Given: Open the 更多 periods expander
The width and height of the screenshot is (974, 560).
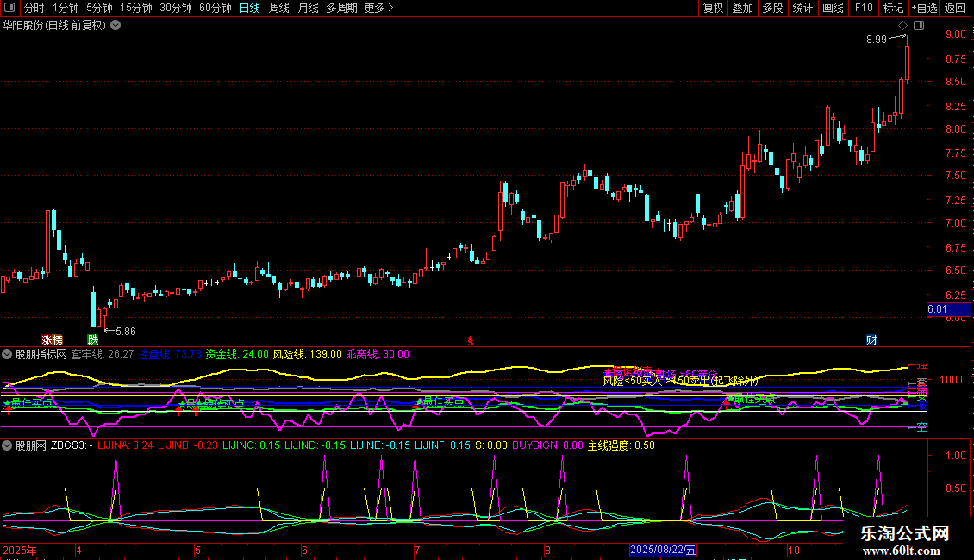Looking at the screenshot, I should click(378, 9).
